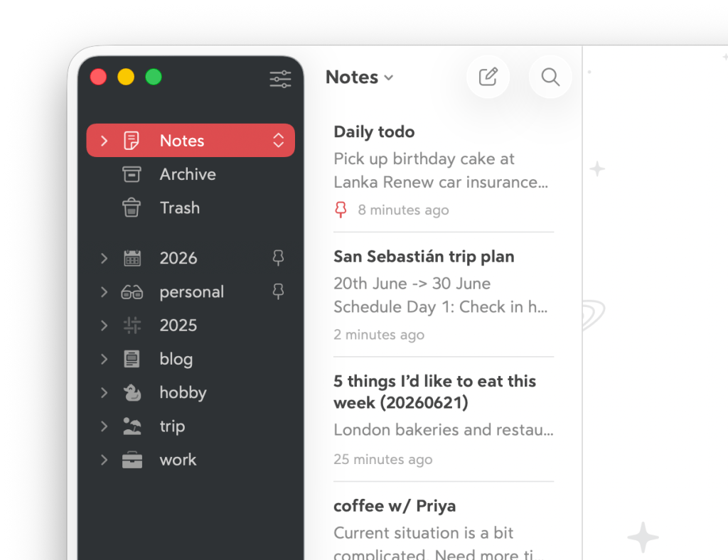The image size is (728, 560).
Task: Click the red close window button
Action: pyautogui.click(x=98, y=77)
